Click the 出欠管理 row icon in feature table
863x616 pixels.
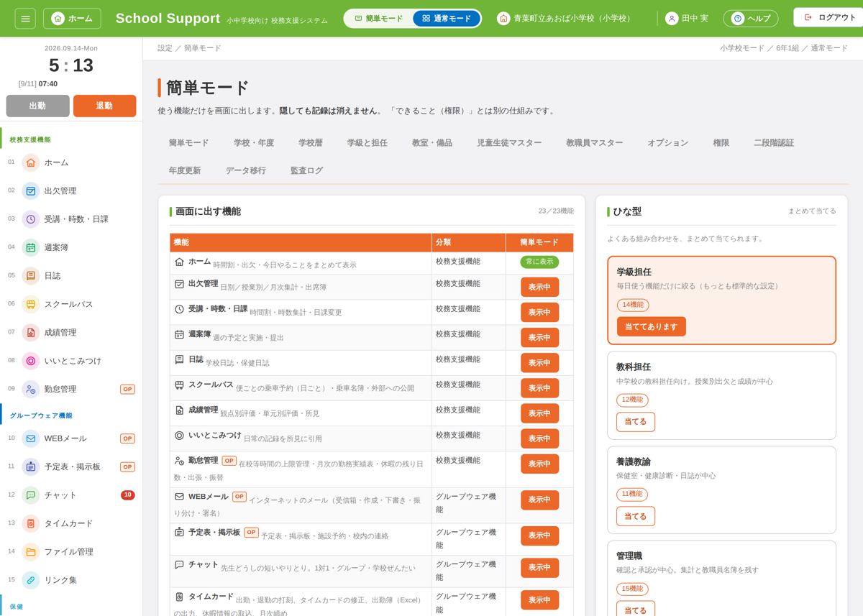(179, 284)
